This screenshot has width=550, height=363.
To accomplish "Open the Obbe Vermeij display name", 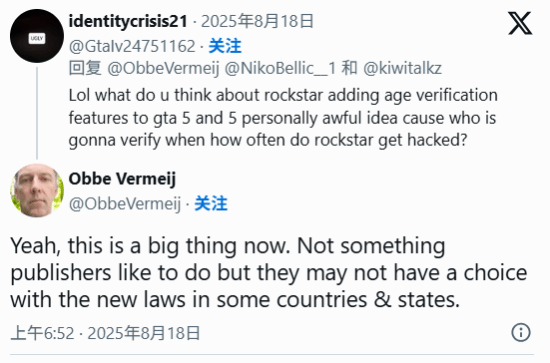I will [x=122, y=179].
